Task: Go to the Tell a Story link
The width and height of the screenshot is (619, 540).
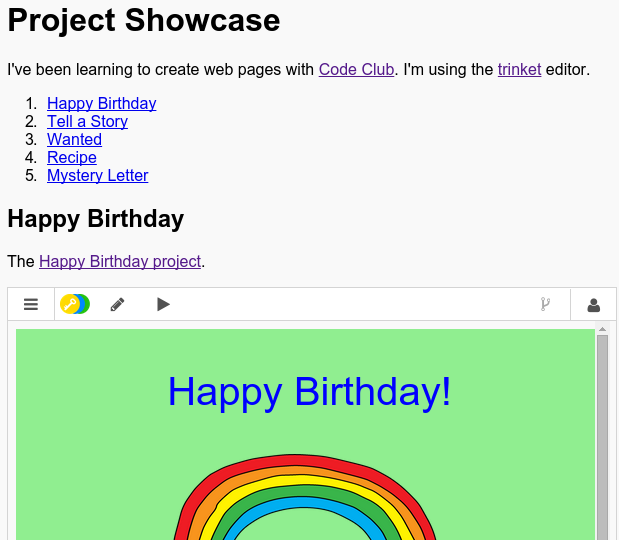Action: click(x=87, y=122)
